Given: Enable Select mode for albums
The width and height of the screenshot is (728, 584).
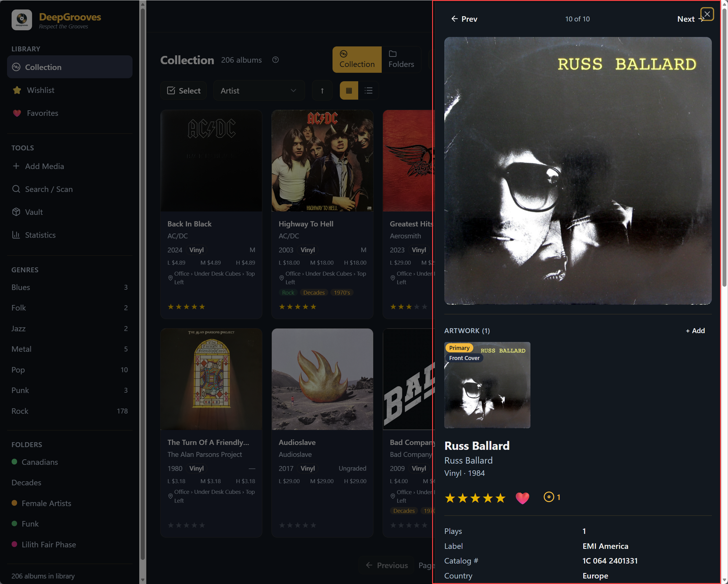Looking at the screenshot, I should coord(184,90).
